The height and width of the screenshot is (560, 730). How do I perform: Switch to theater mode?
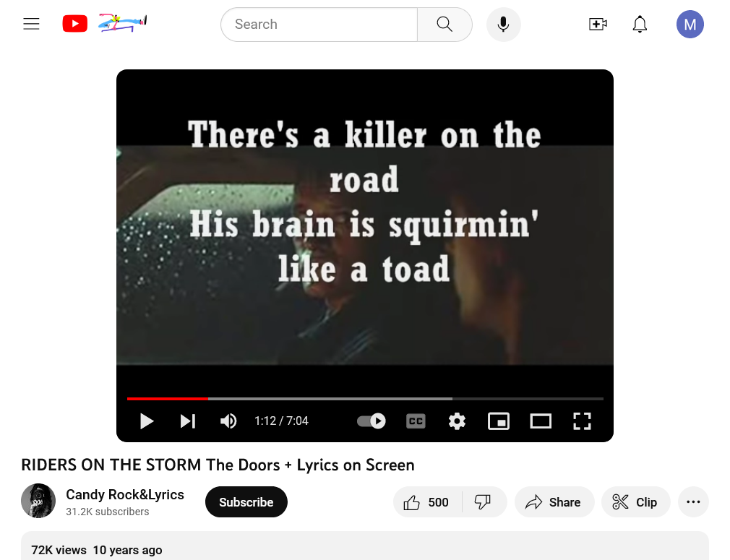[x=541, y=421]
